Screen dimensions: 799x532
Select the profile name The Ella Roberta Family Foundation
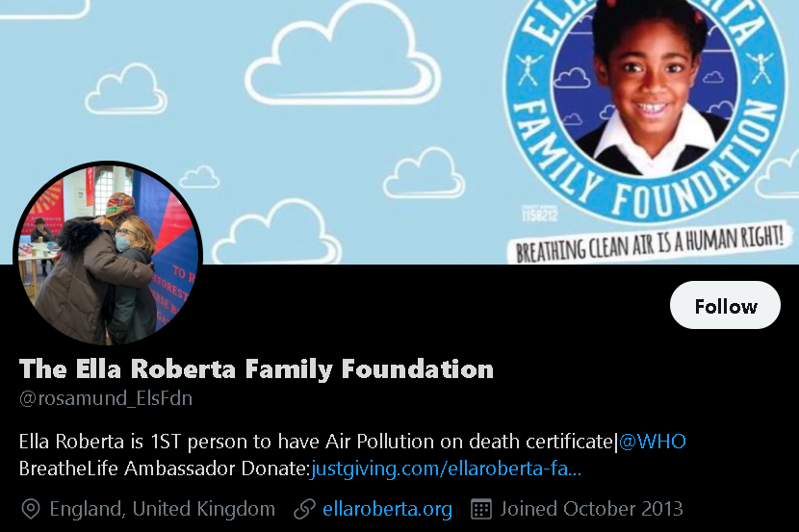coord(256,368)
